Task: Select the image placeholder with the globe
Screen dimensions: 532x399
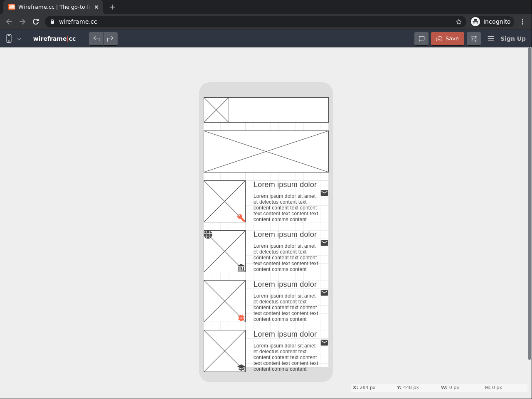Action: tap(224, 251)
